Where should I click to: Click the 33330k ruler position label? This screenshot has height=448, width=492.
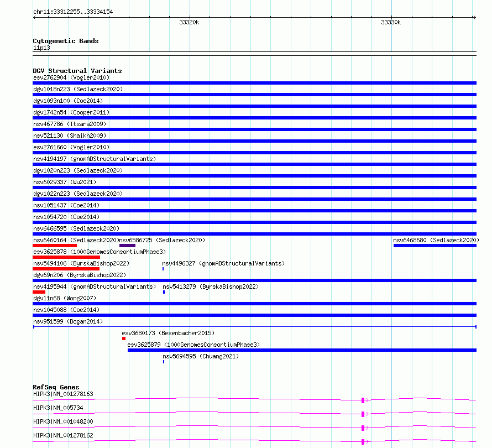coord(391,22)
